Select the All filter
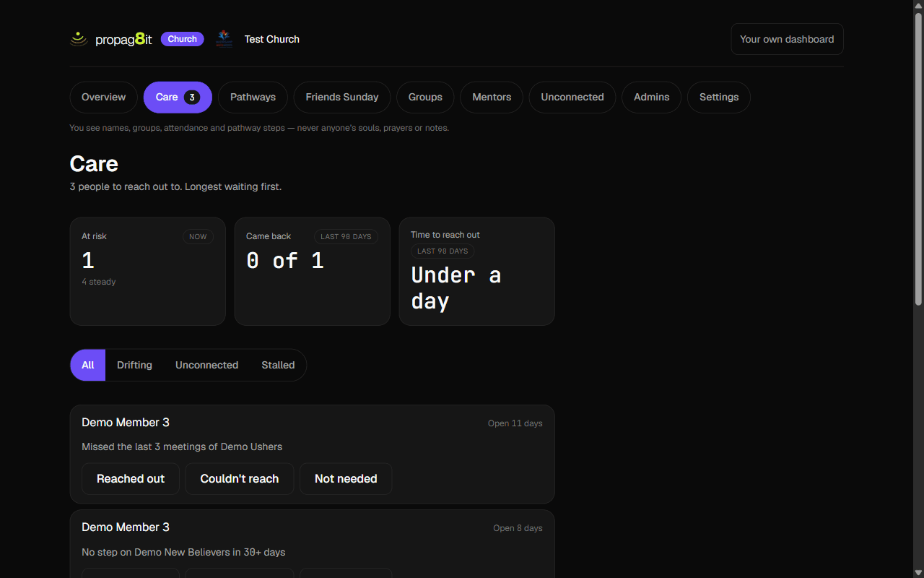Image resolution: width=924 pixels, height=578 pixels. 88,365
